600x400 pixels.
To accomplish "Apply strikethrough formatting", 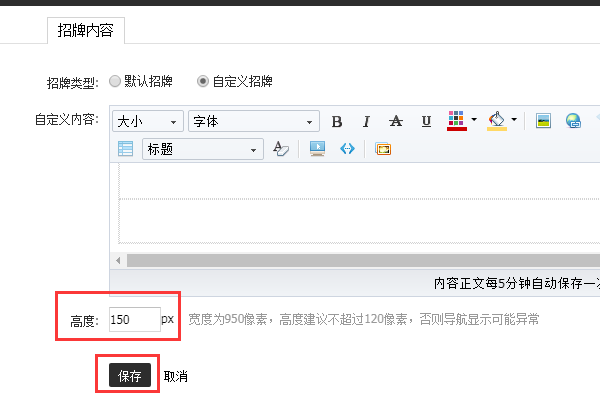I will [396, 122].
